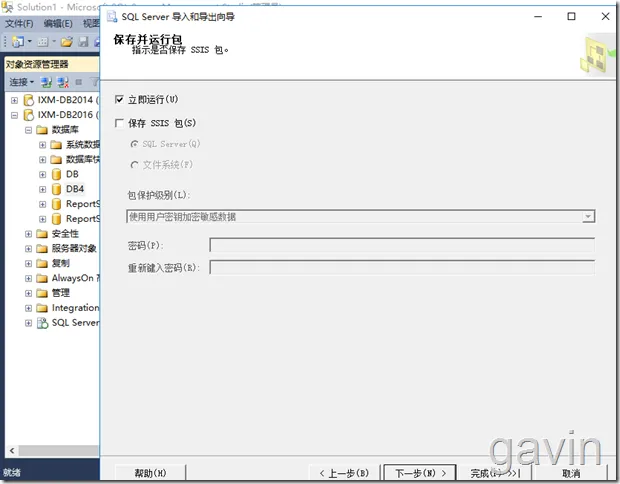Image resolution: width=620 pixels, height=484 pixels.
Task: Collapse the 数据库 folder node
Action: tap(28, 130)
